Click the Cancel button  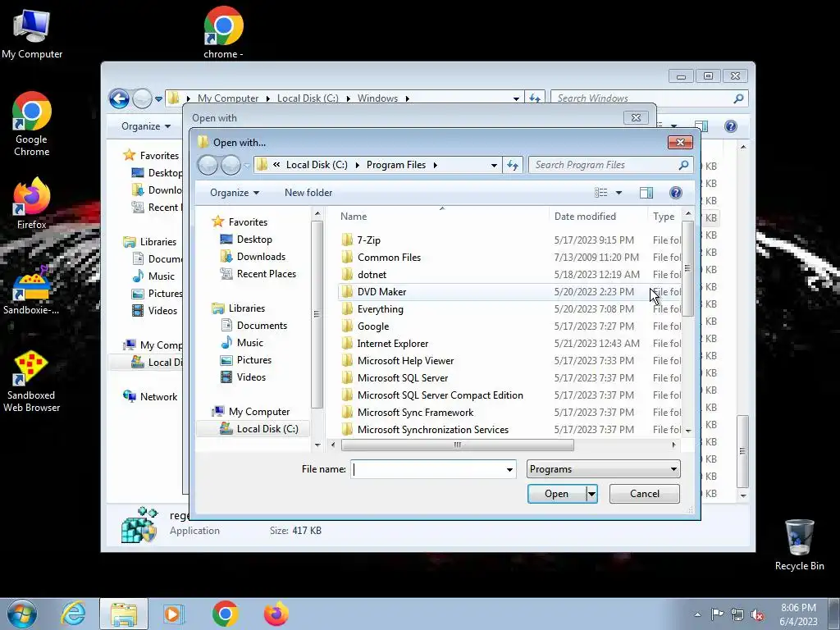645,494
